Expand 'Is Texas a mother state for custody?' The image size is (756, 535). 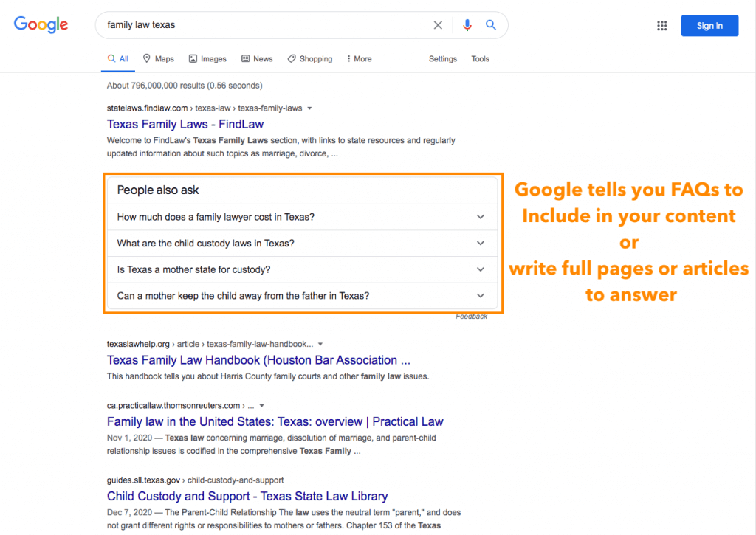(302, 269)
